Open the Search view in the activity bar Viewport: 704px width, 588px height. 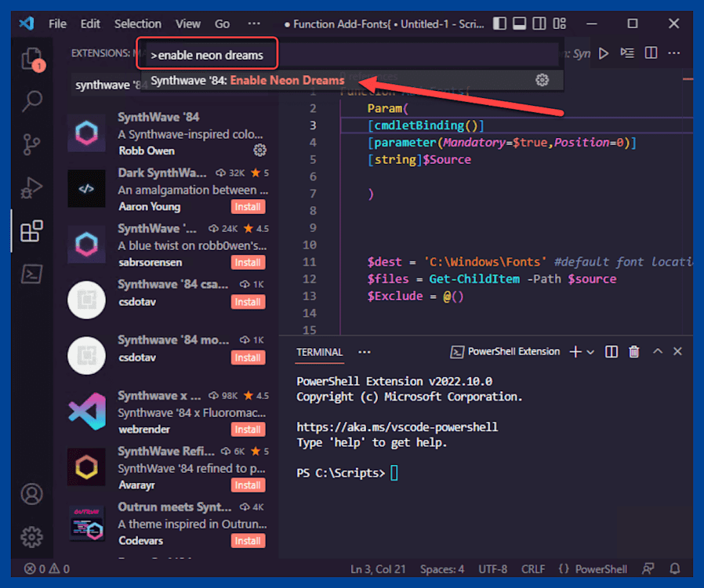click(32, 101)
